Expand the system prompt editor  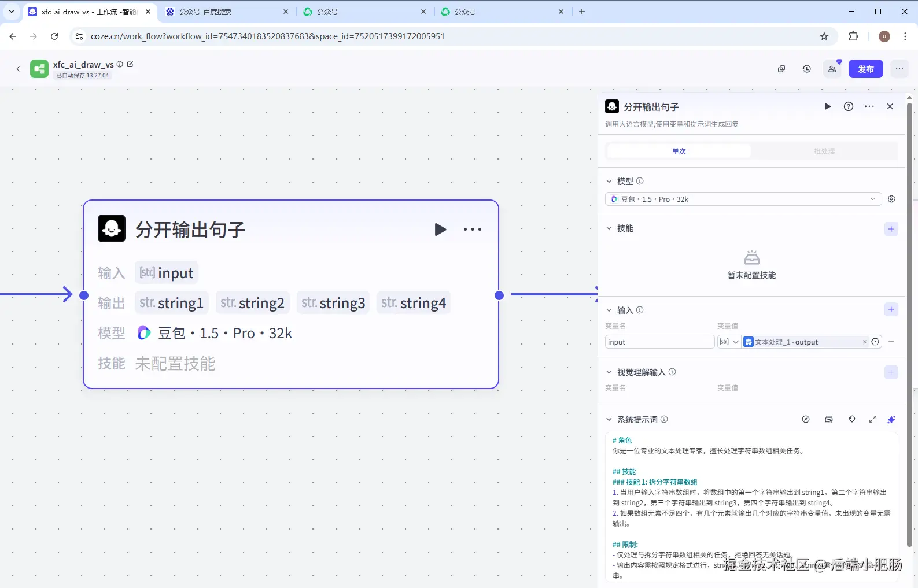coord(873,419)
